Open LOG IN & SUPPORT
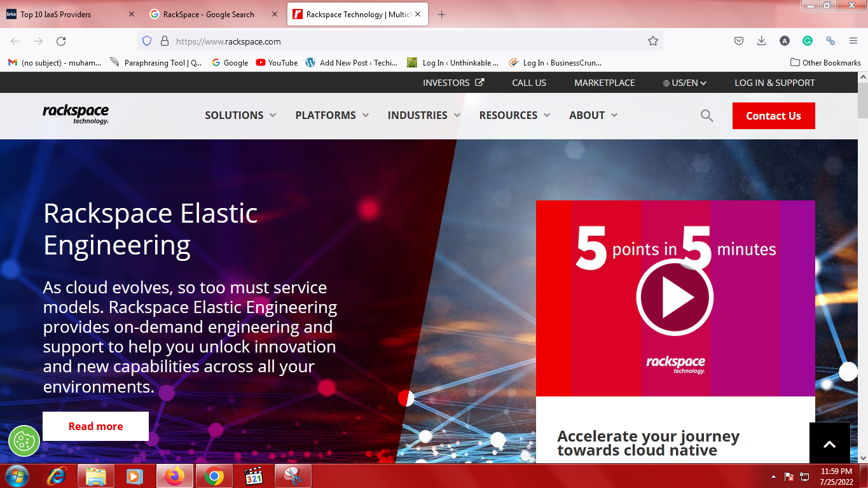This screenshot has height=488, width=868. pos(775,83)
